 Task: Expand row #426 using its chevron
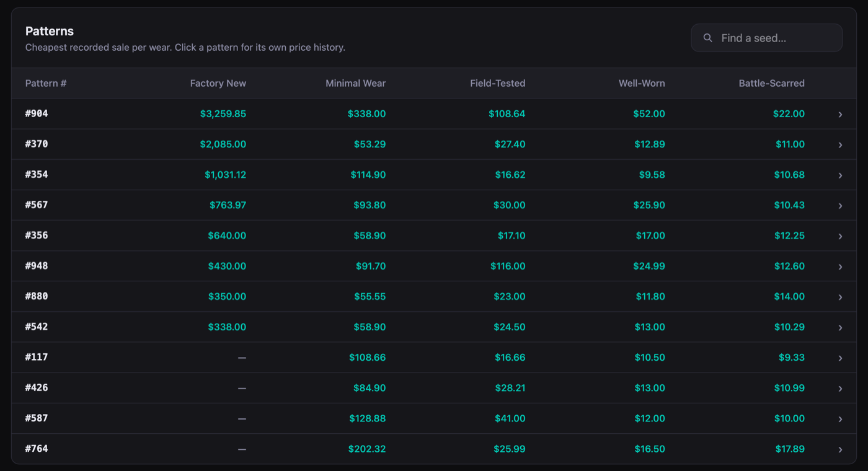(840, 389)
